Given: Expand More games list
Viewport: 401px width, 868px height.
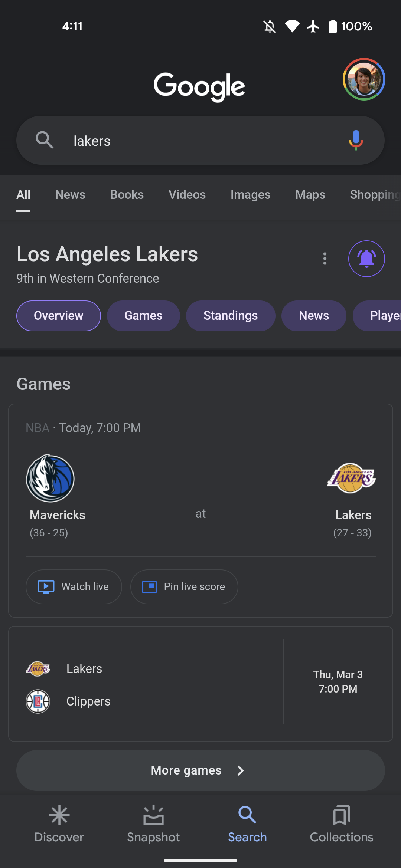Looking at the screenshot, I should (200, 770).
